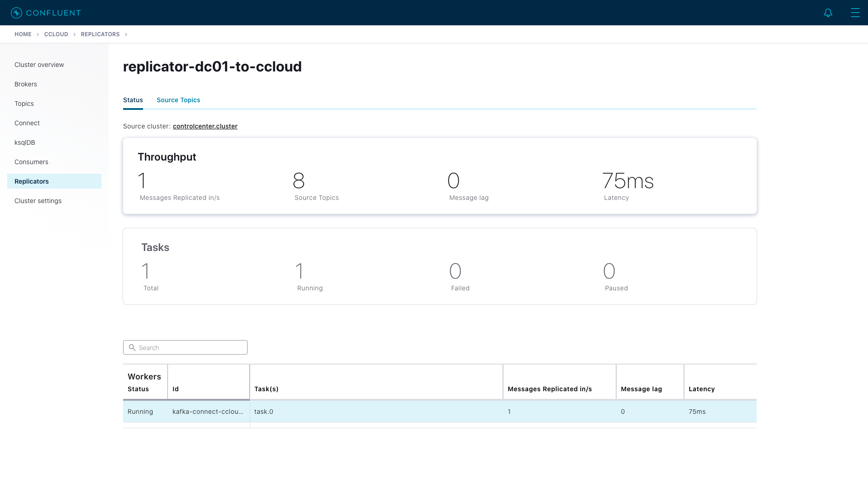Go to REPLICATORS breadcrumb

point(100,34)
